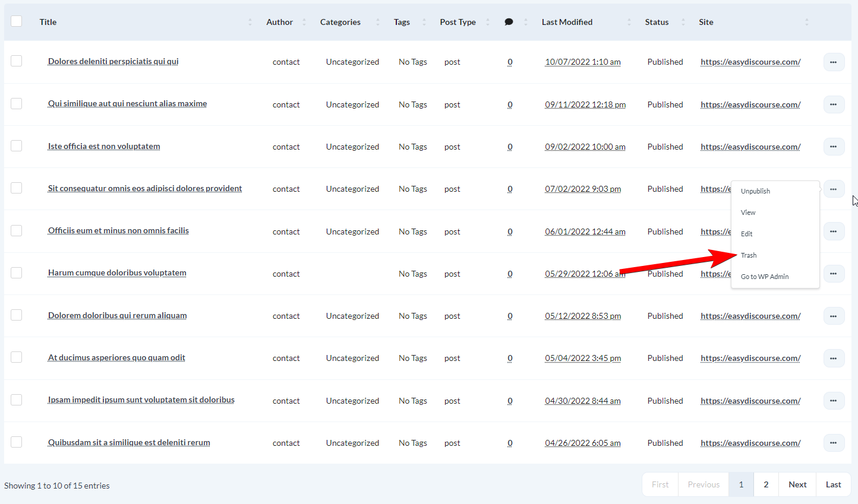The height and width of the screenshot is (504, 858).
Task: Open post Qui similique aut qui nesciunt alias maxime
Action: point(127,103)
